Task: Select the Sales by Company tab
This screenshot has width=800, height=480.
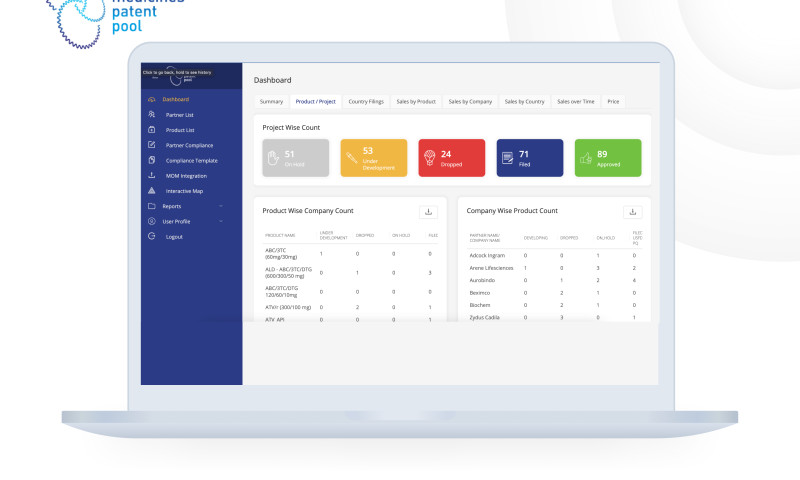Action: (x=470, y=102)
